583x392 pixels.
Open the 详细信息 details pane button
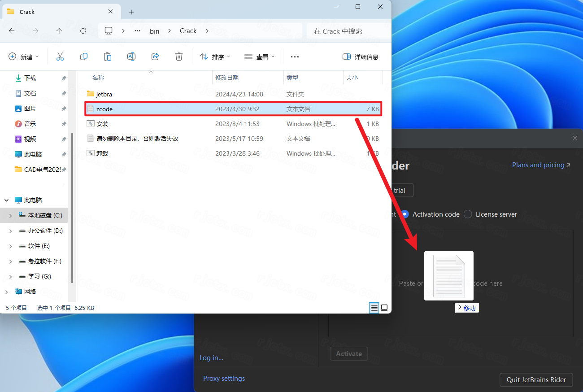[x=360, y=57]
